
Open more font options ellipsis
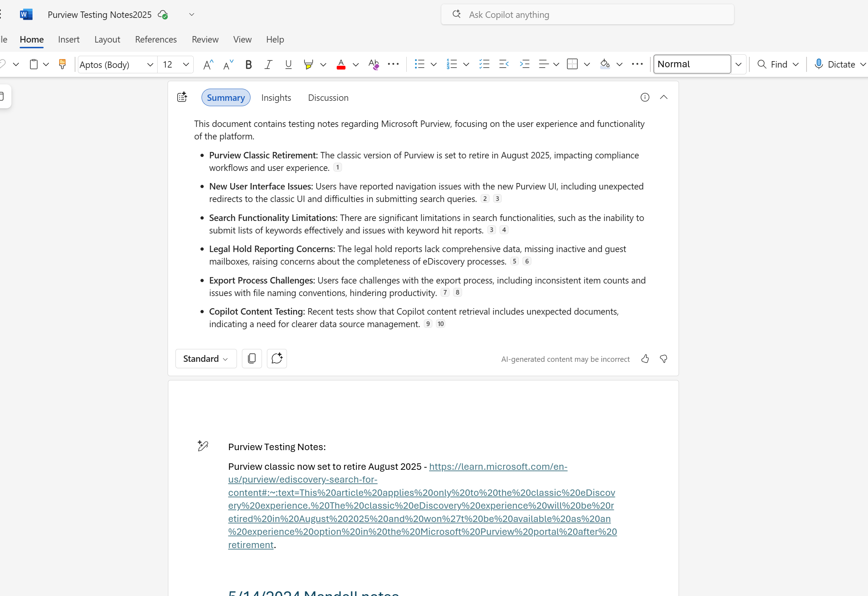pos(393,64)
